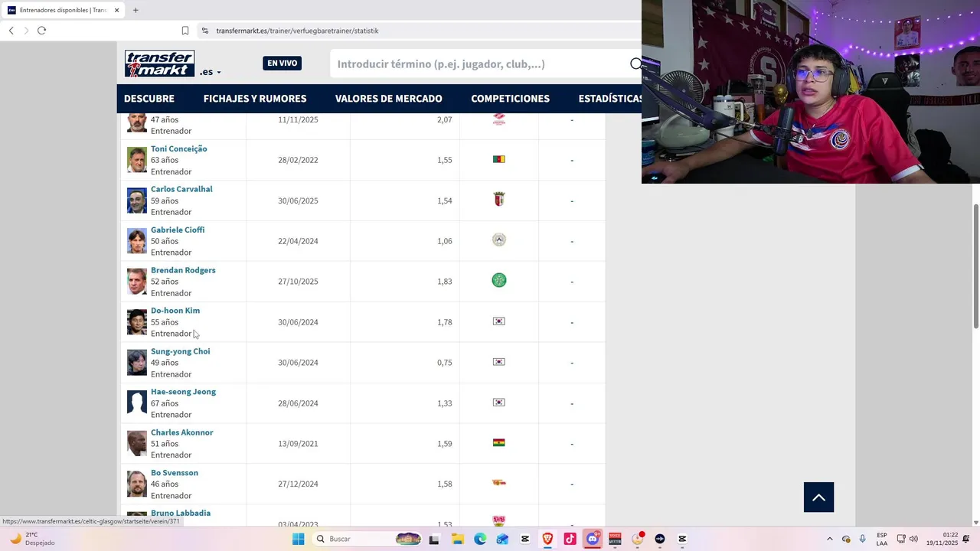Click the search magnifier icon
The image size is (980, 551).
635,64
